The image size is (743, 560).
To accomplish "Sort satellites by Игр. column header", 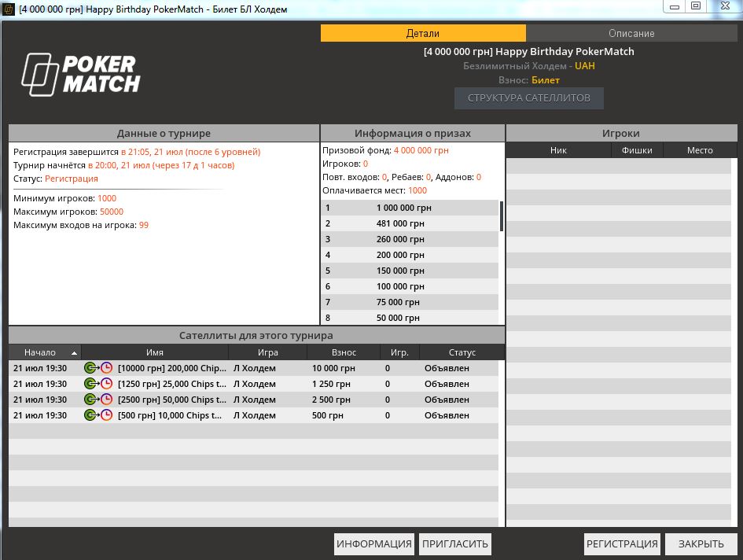I will pos(399,352).
